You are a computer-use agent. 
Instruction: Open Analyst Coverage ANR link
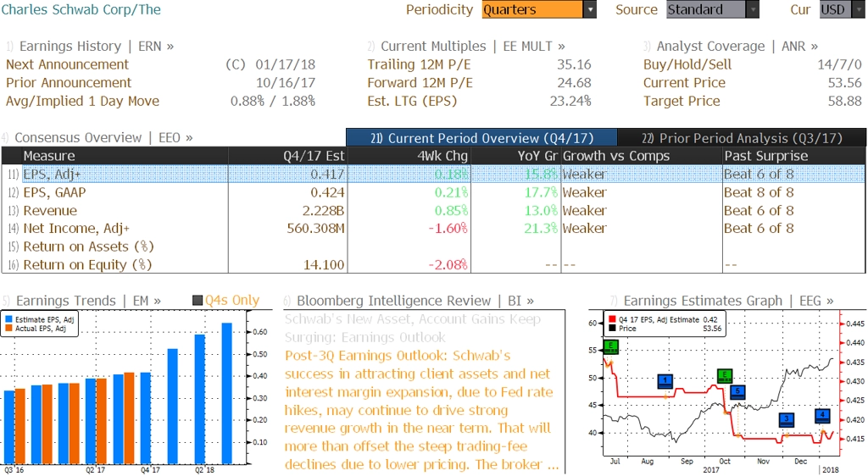[x=737, y=46]
